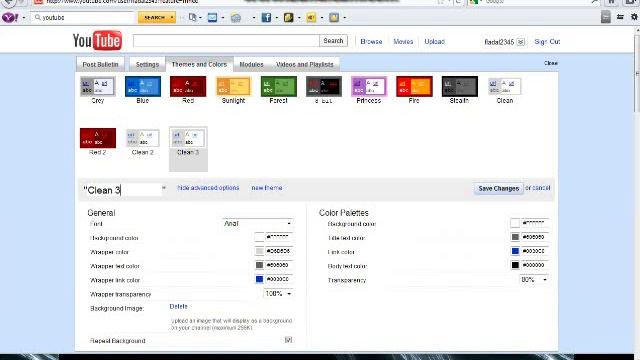Click the Wrapper color swatch
This screenshot has width=640, height=360.
259,251
